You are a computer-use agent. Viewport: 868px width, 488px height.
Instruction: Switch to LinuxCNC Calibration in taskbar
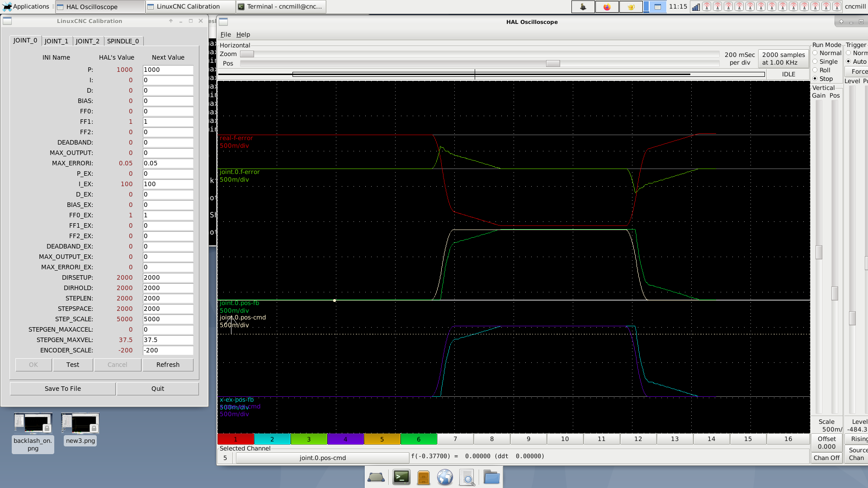click(x=190, y=7)
